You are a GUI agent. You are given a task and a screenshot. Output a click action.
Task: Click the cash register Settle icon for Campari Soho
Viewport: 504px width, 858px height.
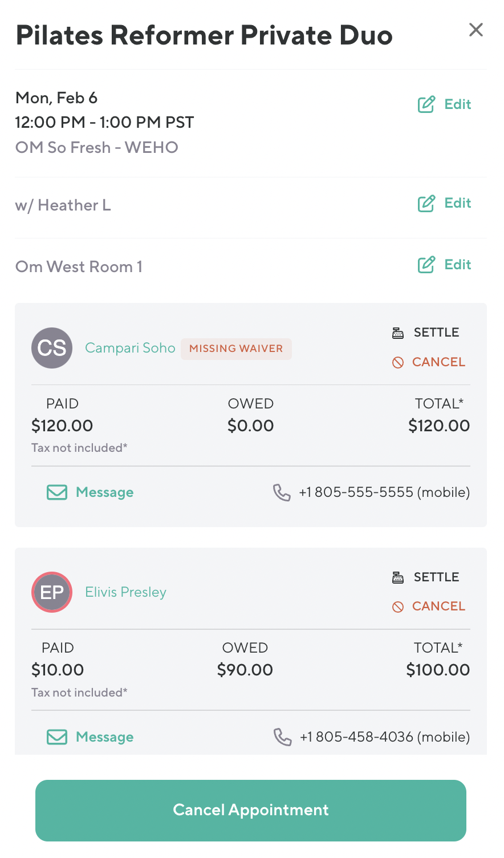click(x=398, y=333)
